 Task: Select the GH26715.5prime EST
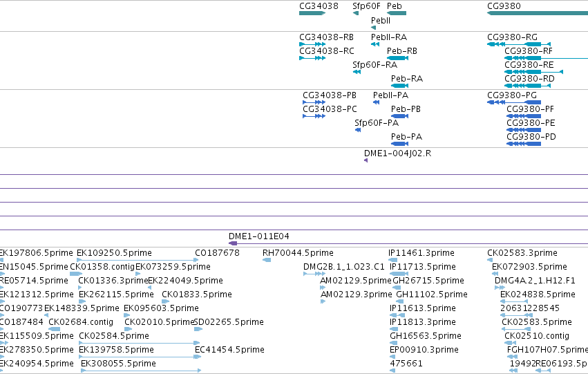click(397, 288)
